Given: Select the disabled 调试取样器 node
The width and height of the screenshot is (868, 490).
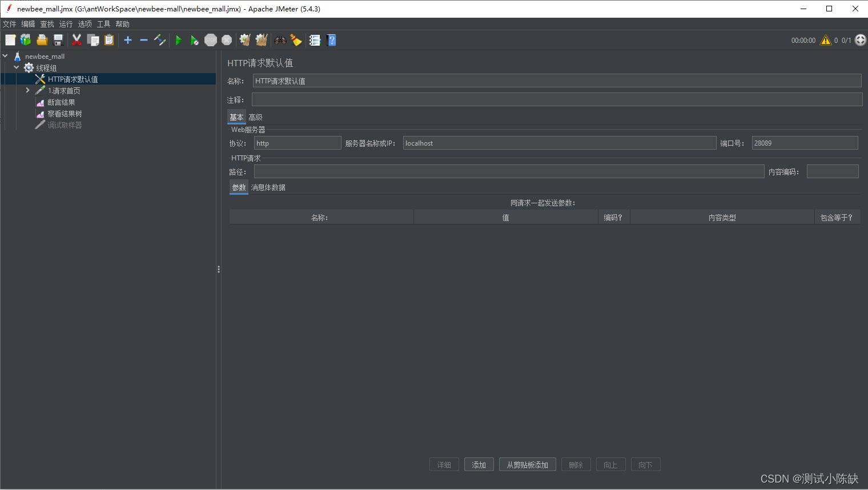Looking at the screenshot, I should point(65,125).
